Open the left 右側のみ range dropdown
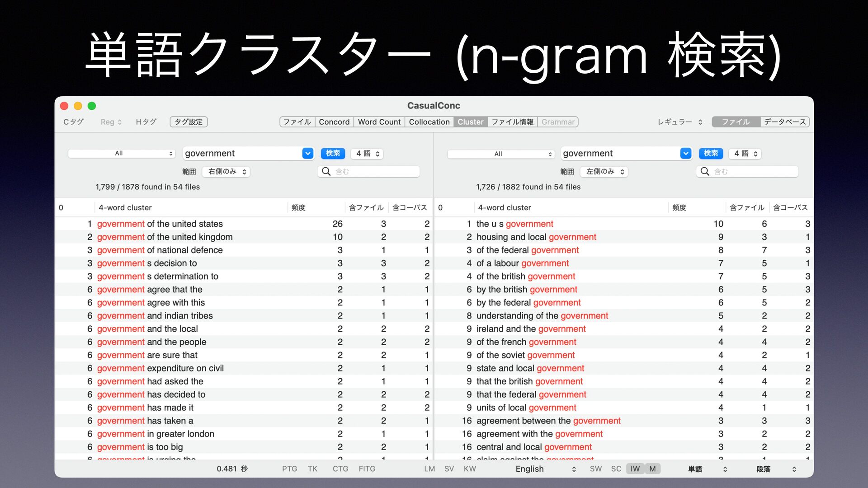 pyautogui.click(x=226, y=172)
